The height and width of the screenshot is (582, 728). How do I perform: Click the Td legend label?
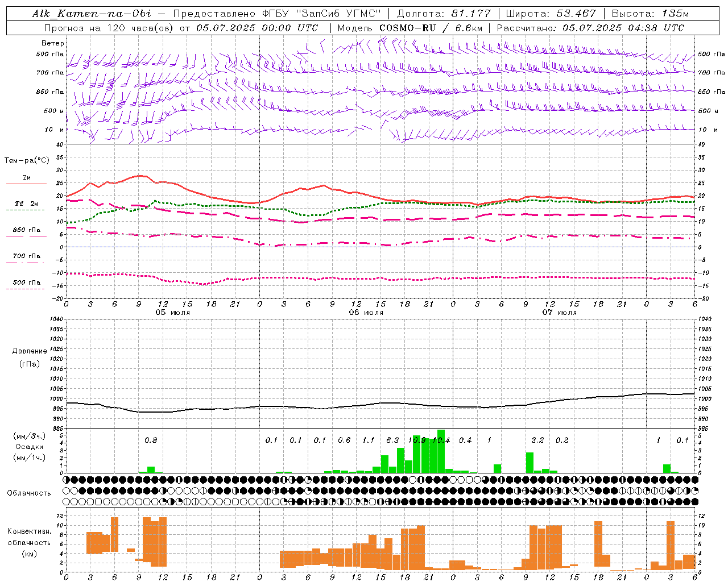click(x=19, y=203)
